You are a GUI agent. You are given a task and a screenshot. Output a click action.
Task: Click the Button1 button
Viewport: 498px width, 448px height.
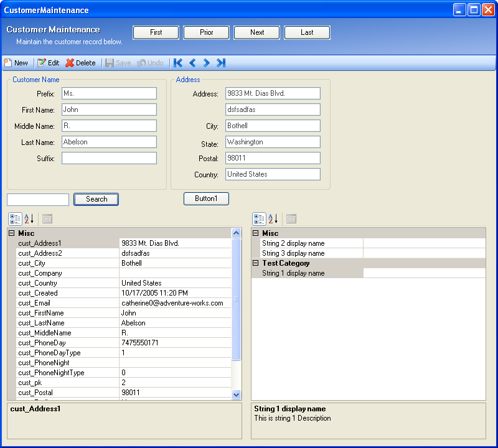coord(206,198)
